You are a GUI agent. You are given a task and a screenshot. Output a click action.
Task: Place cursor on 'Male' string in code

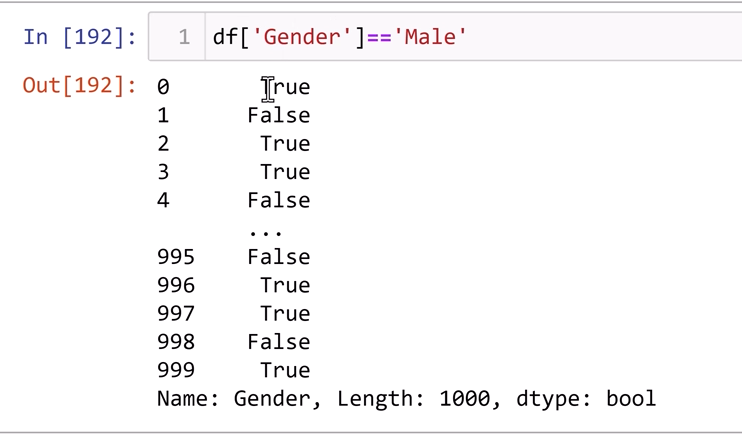click(430, 37)
